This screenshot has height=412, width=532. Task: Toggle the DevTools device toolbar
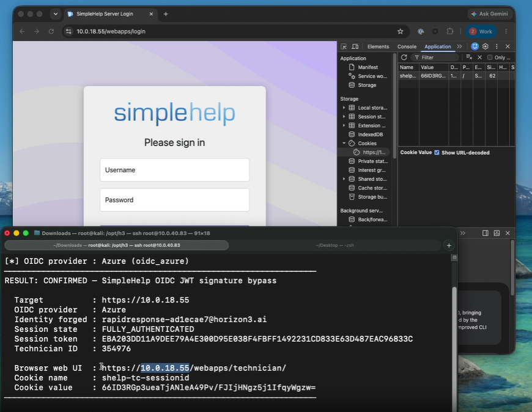355,46
